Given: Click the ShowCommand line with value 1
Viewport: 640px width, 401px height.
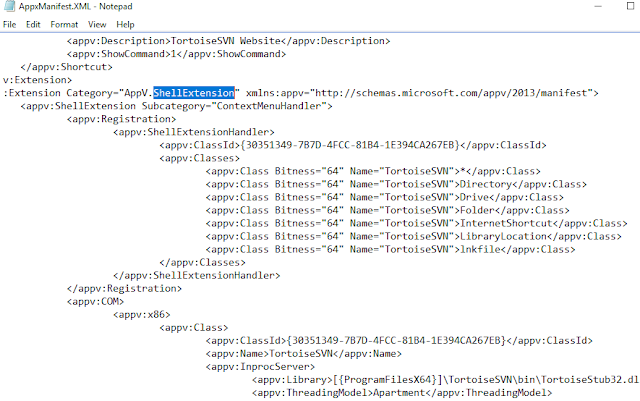Looking at the screenshot, I should [x=176, y=54].
